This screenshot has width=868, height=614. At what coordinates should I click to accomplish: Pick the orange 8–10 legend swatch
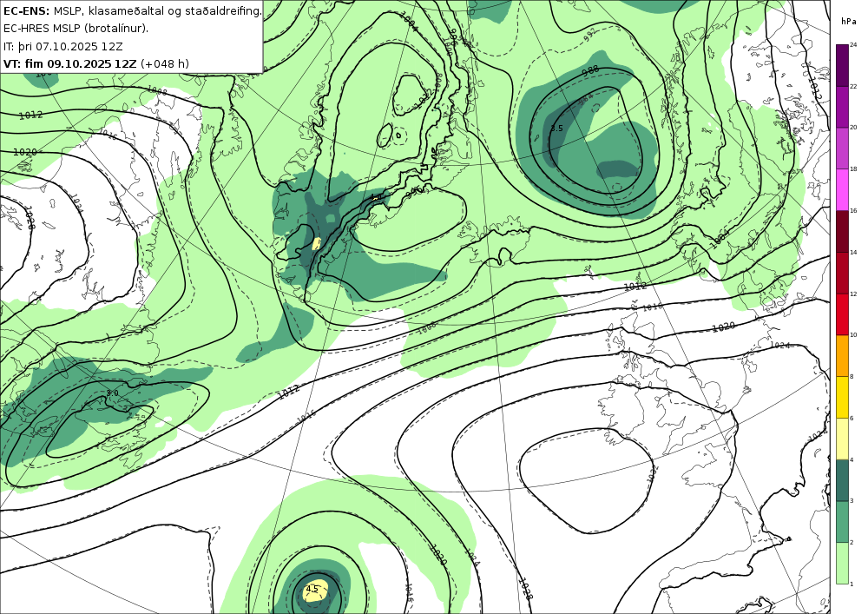pos(842,355)
